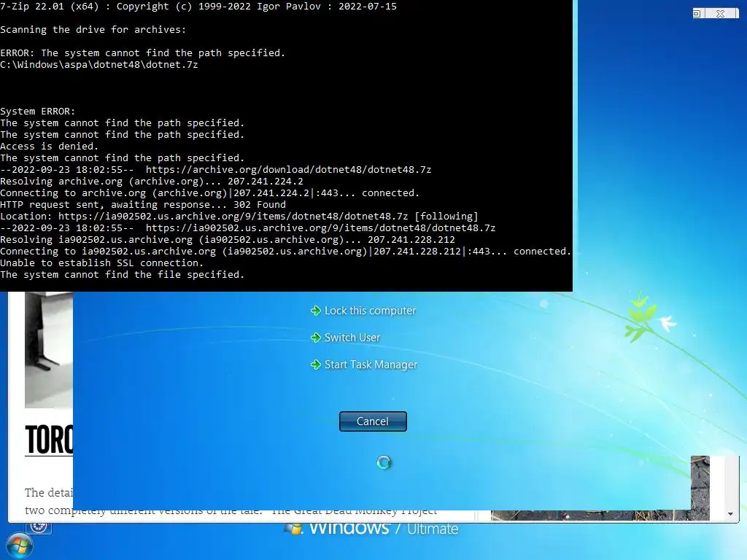The image size is (747, 560).
Task: Click the photo at the article's bottom right
Action: point(700,488)
